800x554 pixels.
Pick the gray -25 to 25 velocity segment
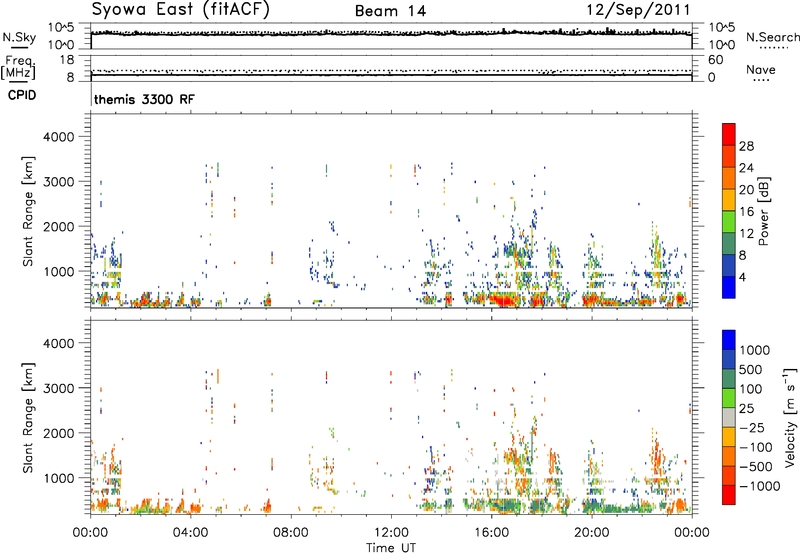pyautogui.click(x=729, y=418)
